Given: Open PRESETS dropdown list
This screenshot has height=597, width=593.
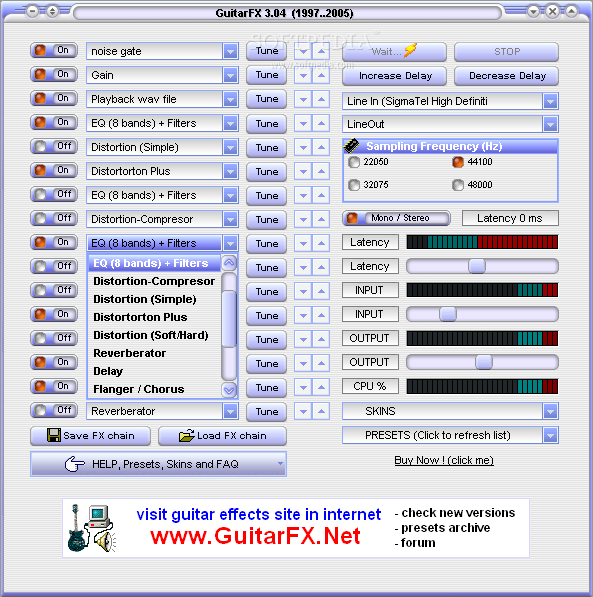Looking at the screenshot, I should [550, 435].
